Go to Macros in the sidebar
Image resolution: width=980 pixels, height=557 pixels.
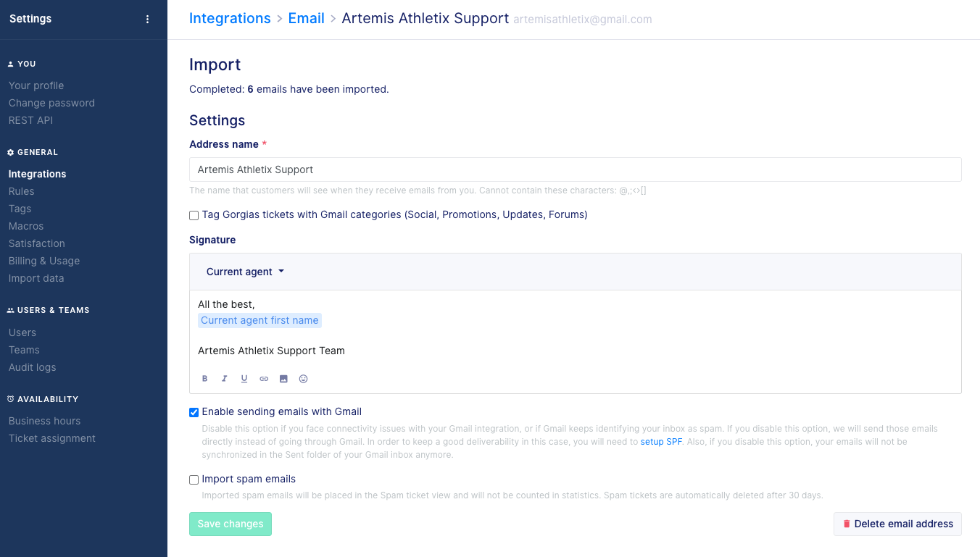point(26,226)
